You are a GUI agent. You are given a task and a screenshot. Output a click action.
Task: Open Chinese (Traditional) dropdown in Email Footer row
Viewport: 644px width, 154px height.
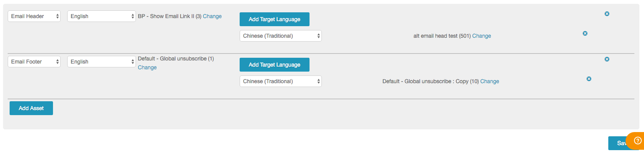coord(280,81)
